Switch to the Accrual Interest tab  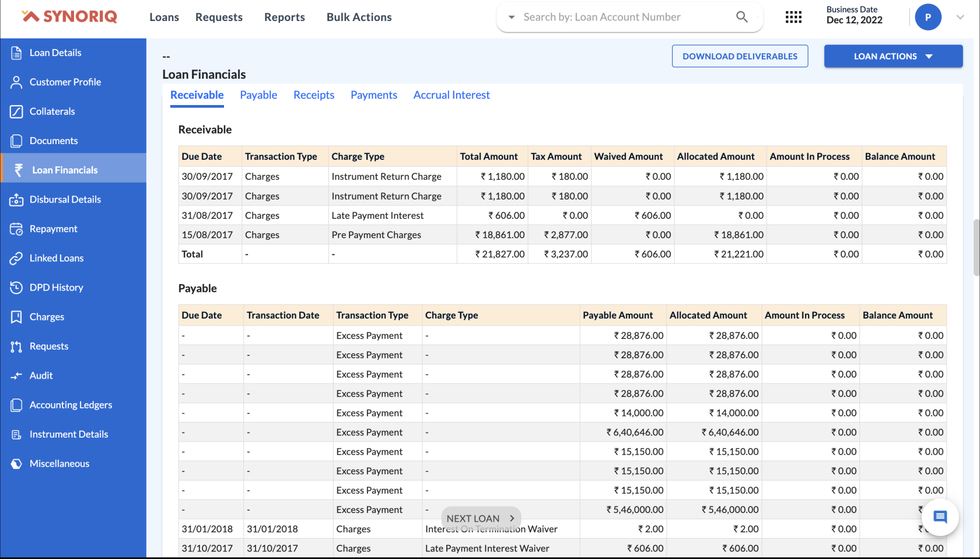(452, 95)
